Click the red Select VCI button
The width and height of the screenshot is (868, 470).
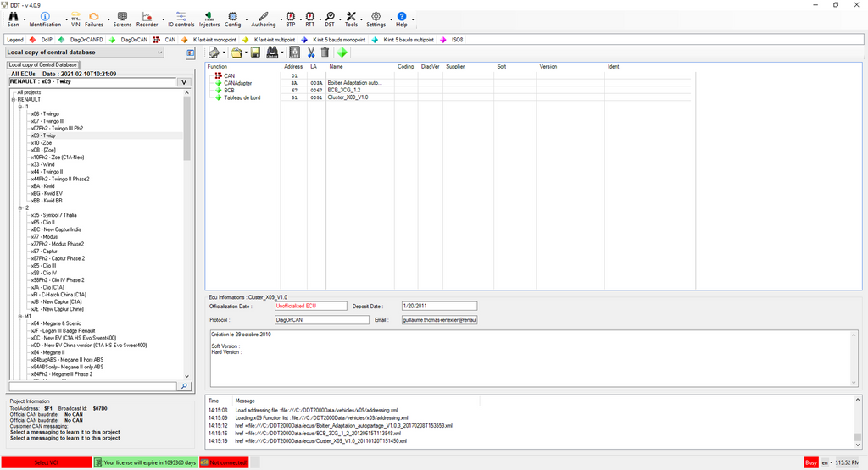tap(46, 462)
